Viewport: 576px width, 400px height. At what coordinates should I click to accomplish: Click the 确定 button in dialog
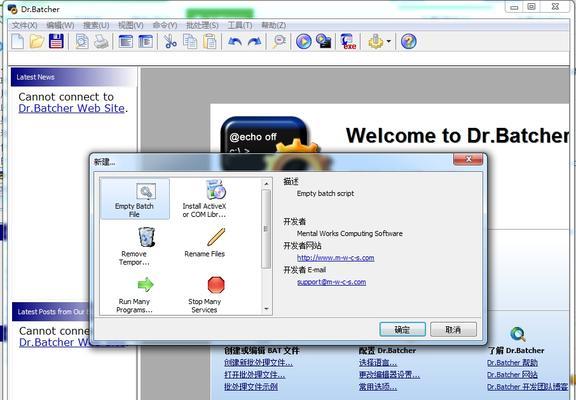point(402,329)
